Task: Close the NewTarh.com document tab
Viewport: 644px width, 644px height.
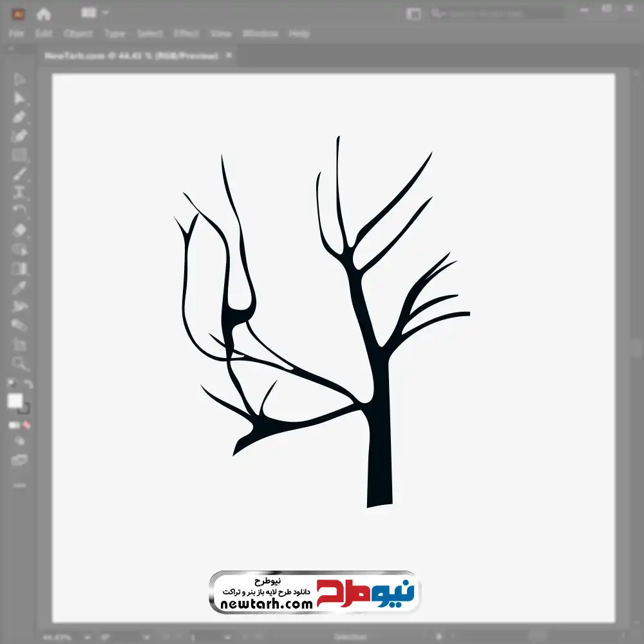Action: pos(228,56)
